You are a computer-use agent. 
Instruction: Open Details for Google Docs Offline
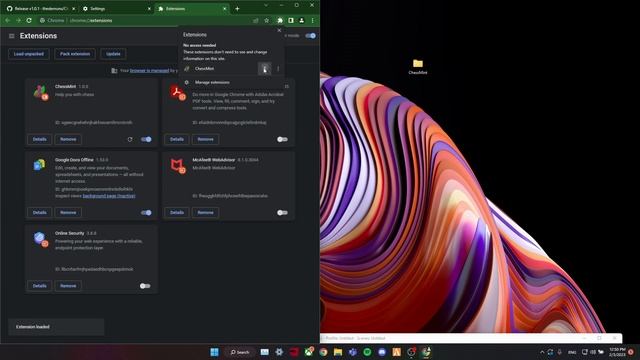(x=40, y=213)
